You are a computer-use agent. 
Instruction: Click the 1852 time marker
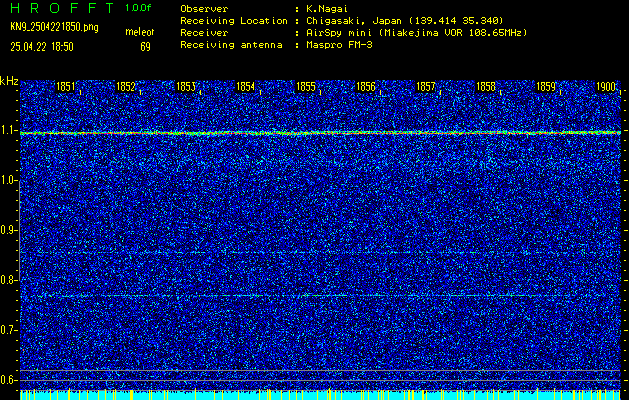[x=126, y=87]
